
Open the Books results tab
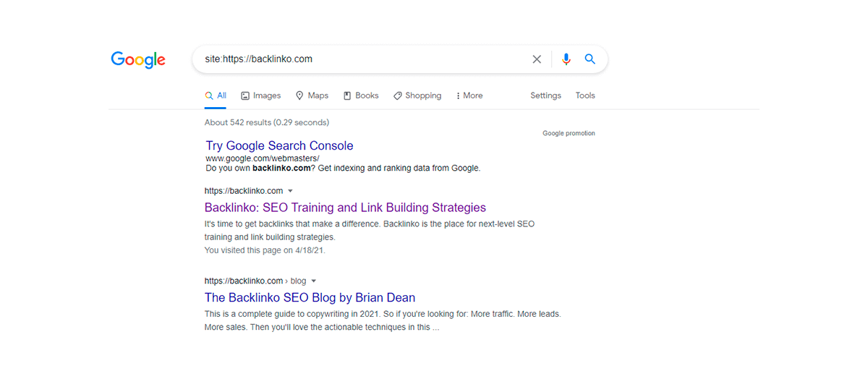[x=361, y=95]
